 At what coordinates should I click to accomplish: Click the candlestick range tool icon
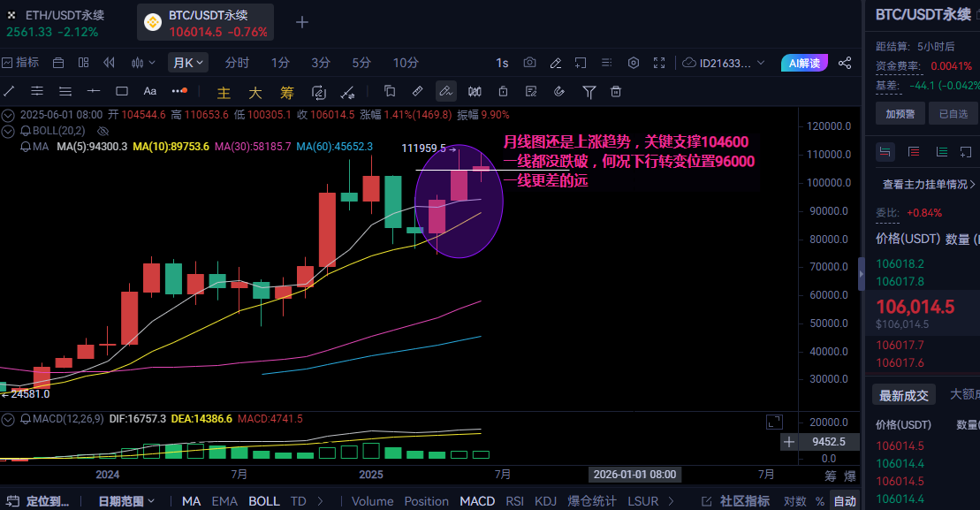click(475, 91)
